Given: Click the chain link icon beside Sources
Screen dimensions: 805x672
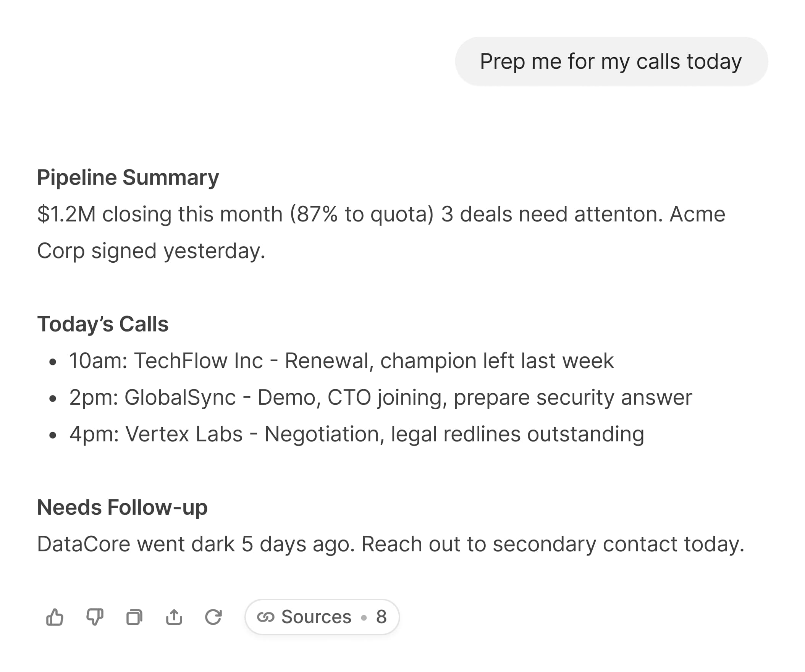Looking at the screenshot, I should 266,617.
